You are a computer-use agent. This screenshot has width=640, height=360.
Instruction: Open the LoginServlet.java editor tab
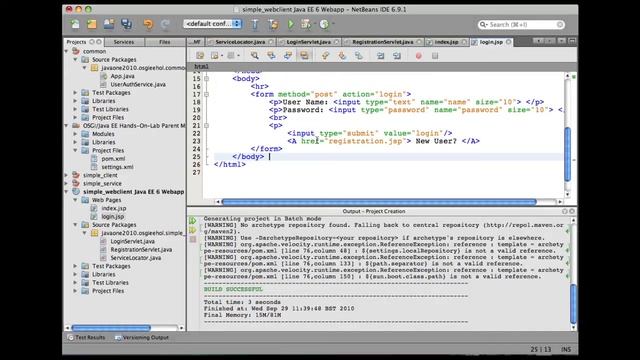[309, 42]
